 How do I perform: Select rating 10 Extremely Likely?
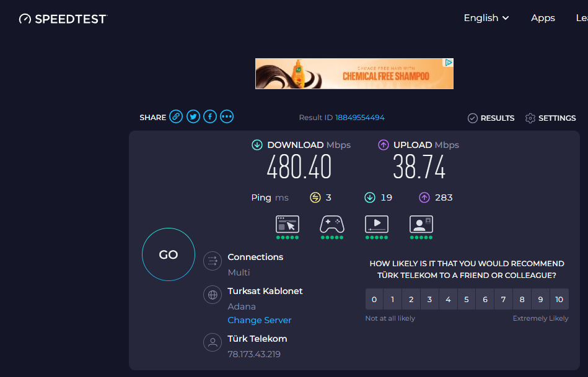(559, 299)
